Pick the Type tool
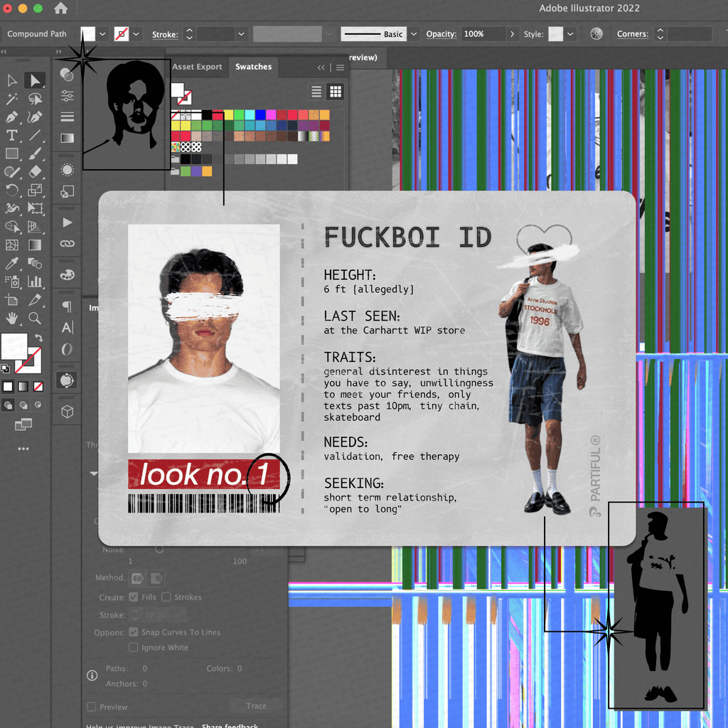Viewport: 728px width, 728px height. 12,135
